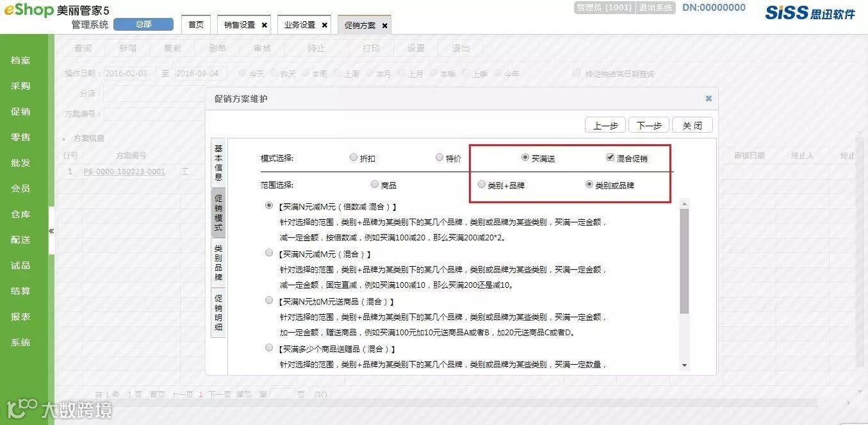Open scheme PS-0000-160223-0001 in the table
Image resolution: width=868 pixels, height=425 pixels.
pyautogui.click(x=124, y=172)
